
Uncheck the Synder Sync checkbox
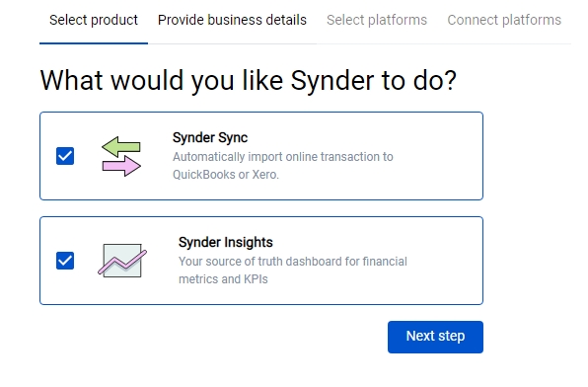tap(65, 156)
